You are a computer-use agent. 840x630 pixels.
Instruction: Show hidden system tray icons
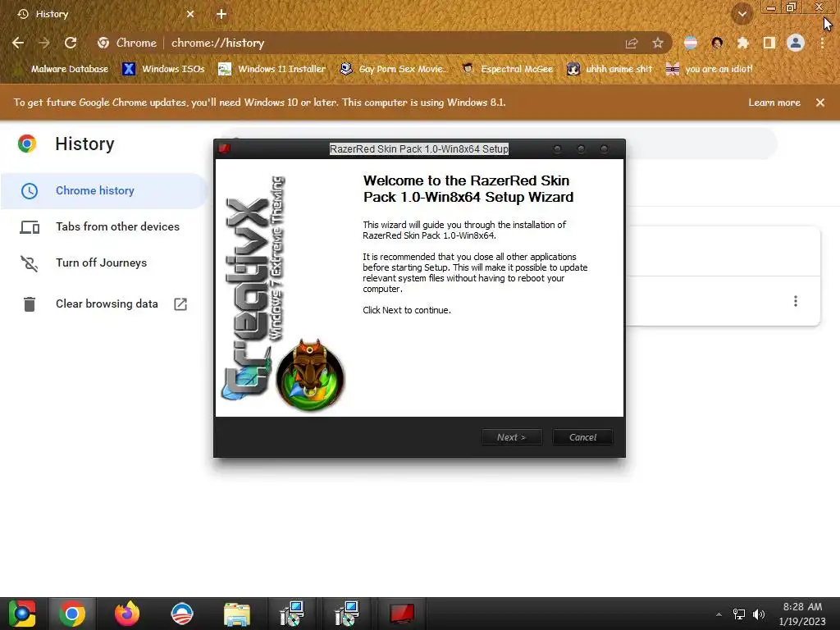click(719, 614)
